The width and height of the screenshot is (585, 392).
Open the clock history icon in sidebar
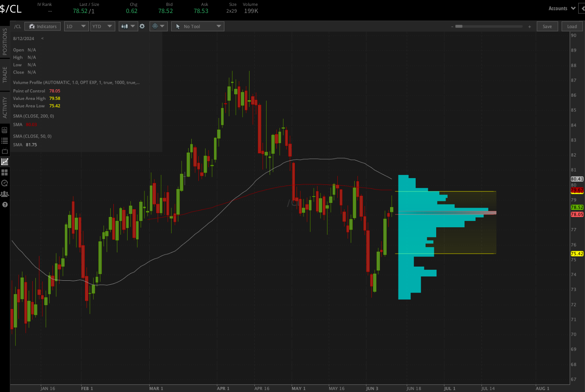(5, 183)
